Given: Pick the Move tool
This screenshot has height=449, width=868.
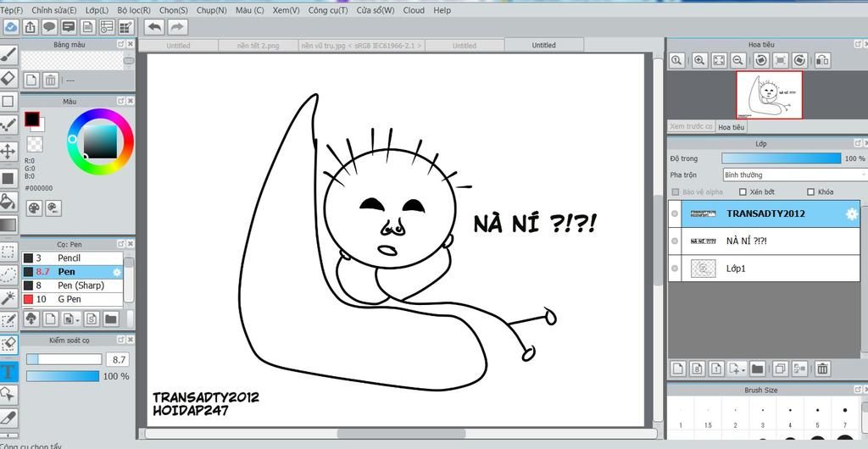Looking at the screenshot, I should click(8, 152).
